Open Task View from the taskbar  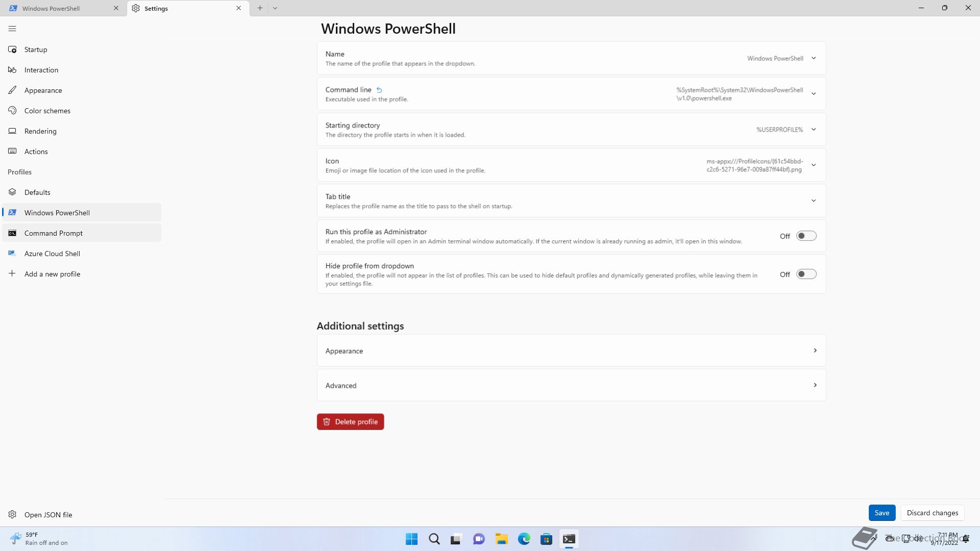(456, 539)
